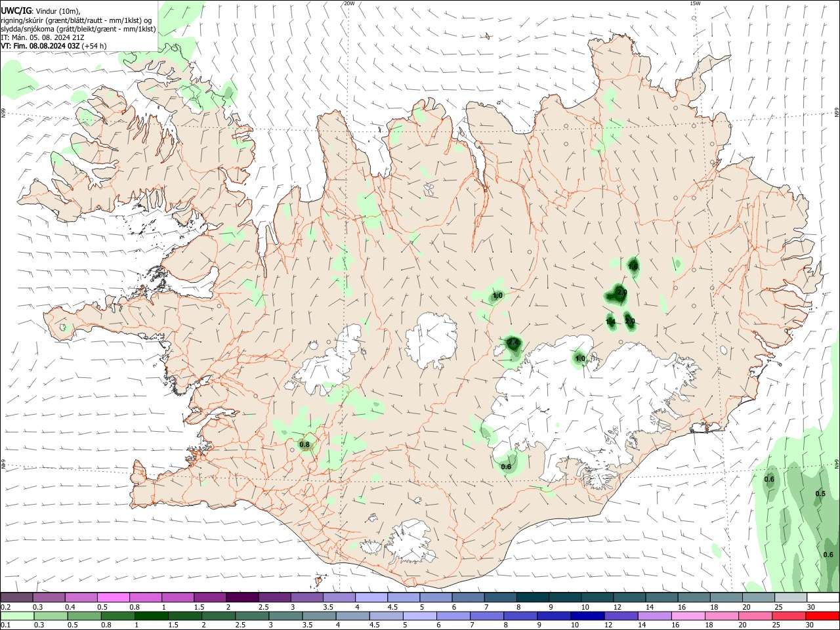Select the bright pink 0.5 swatch in the purple scale

click(113, 597)
